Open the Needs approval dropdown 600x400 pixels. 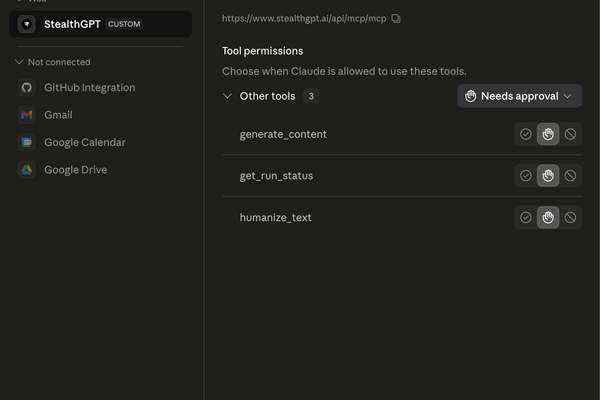(x=520, y=96)
